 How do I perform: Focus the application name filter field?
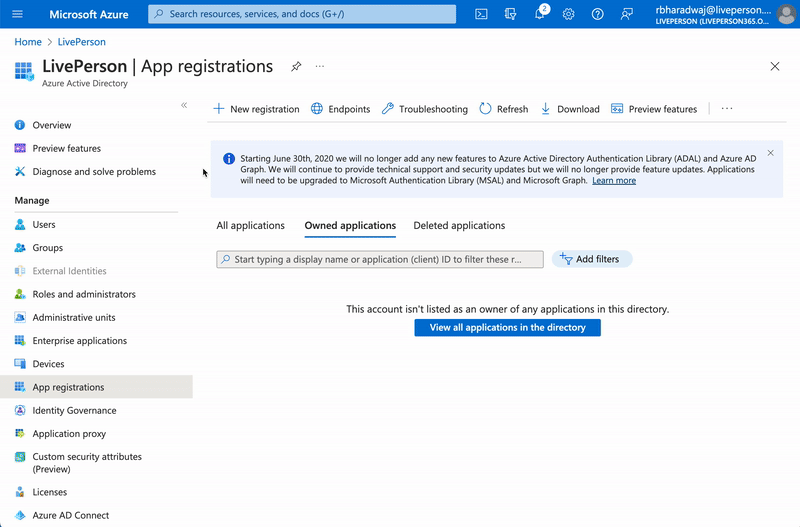tap(380, 259)
